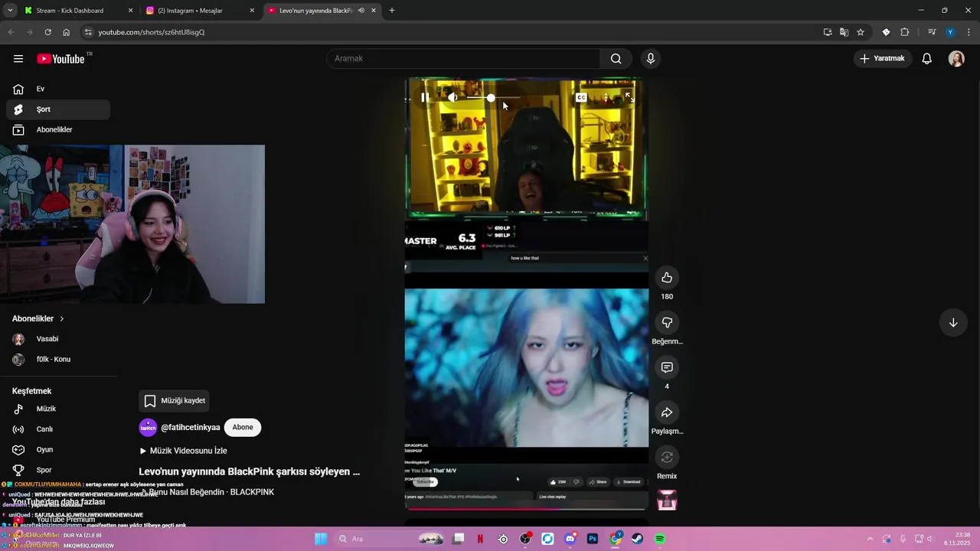Open a new browser tab
The image size is (980, 551).
click(x=392, y=11)
